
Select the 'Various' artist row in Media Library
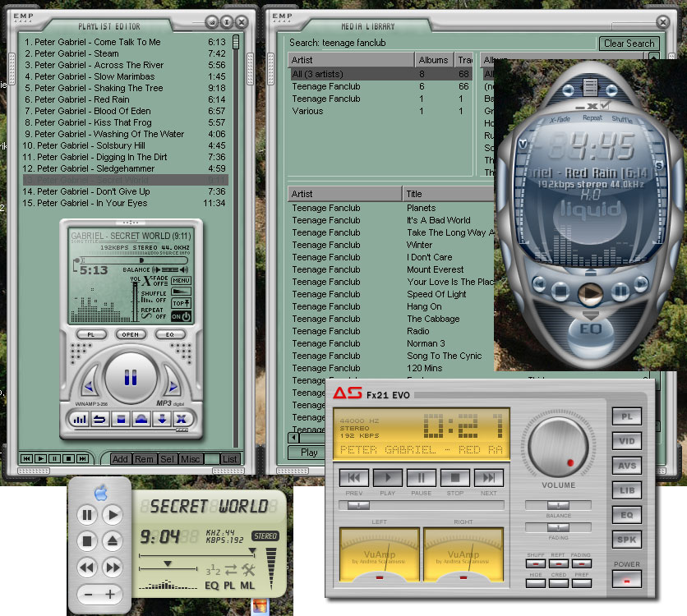(x=380, y=111)
